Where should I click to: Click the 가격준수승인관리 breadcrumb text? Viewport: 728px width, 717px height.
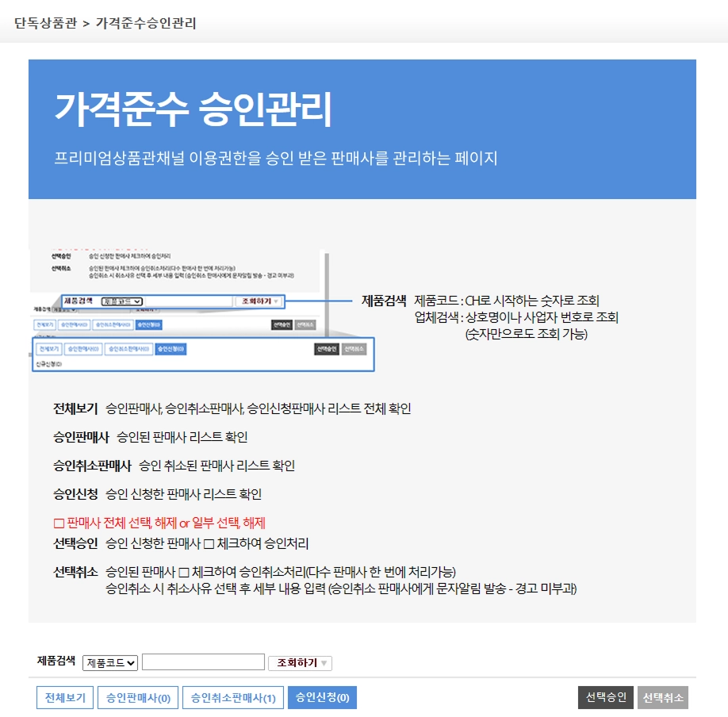click(x=146, y=23)
